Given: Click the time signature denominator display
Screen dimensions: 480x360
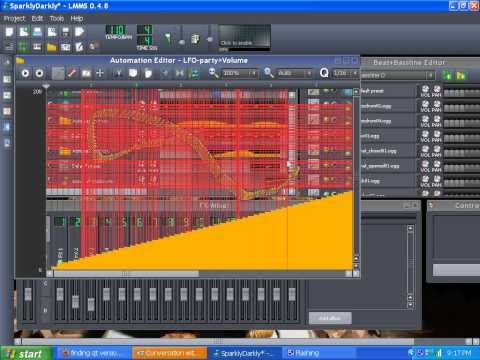Looking at the screenshot, I should coord(145,41).
